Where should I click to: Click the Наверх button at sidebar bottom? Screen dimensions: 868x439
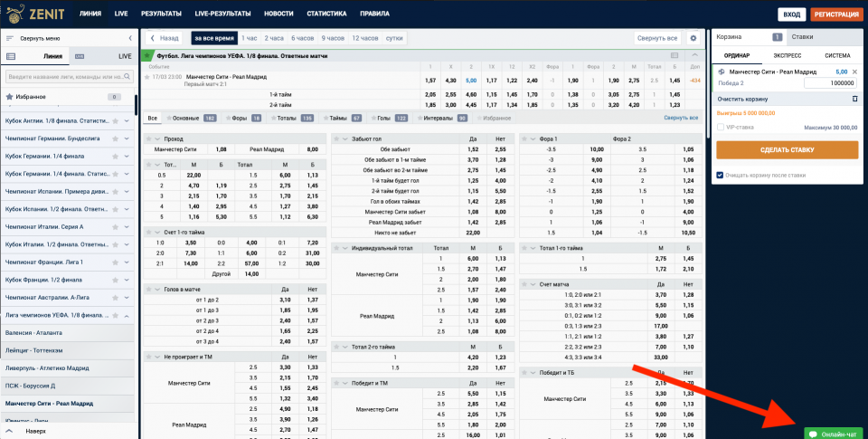point(35,431)
